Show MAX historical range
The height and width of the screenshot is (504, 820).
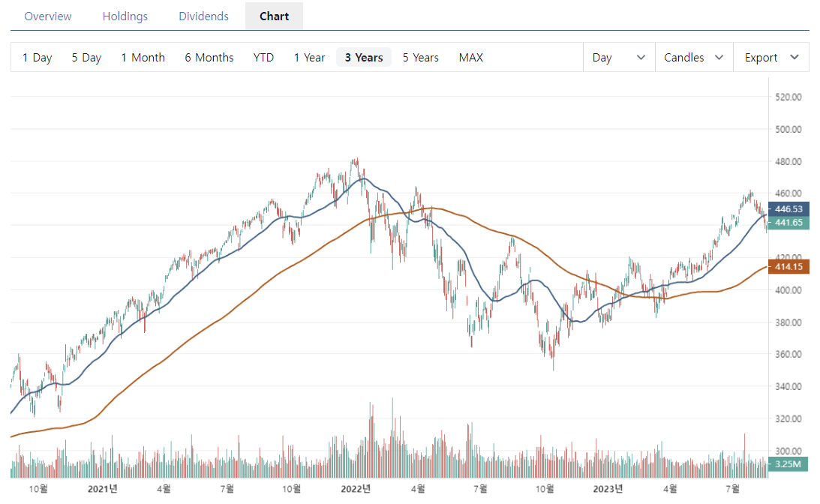470,57
